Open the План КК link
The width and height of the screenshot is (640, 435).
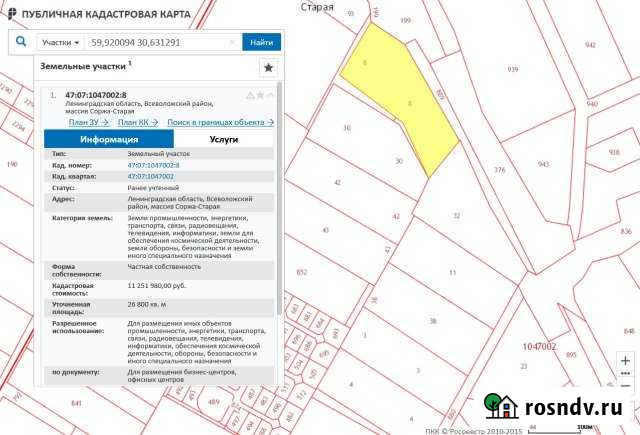pyautogui.click(x=129, y=122)
